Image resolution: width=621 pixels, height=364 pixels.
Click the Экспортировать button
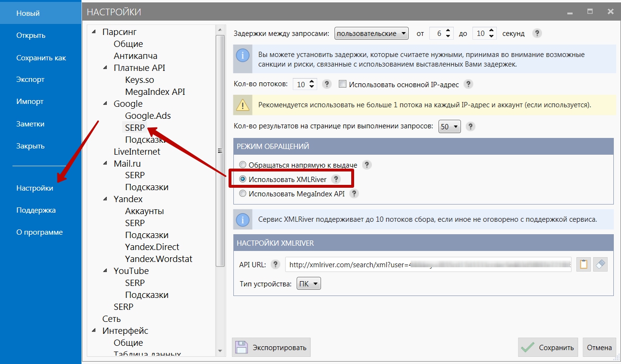point(271,347)
